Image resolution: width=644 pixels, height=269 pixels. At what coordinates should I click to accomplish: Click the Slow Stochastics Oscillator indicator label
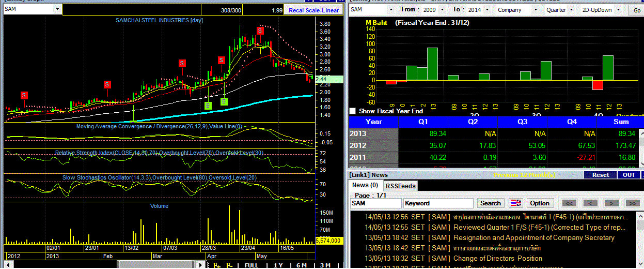[x=159, y=177]
